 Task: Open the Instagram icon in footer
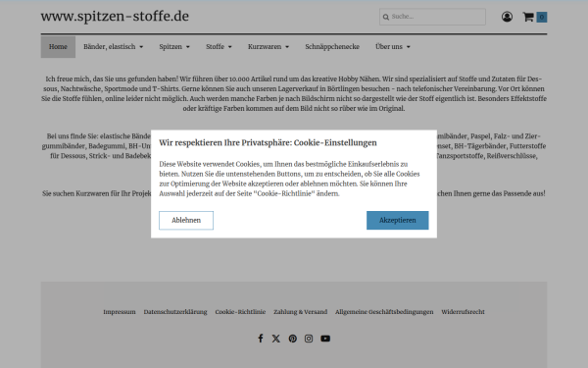[309, 339]
